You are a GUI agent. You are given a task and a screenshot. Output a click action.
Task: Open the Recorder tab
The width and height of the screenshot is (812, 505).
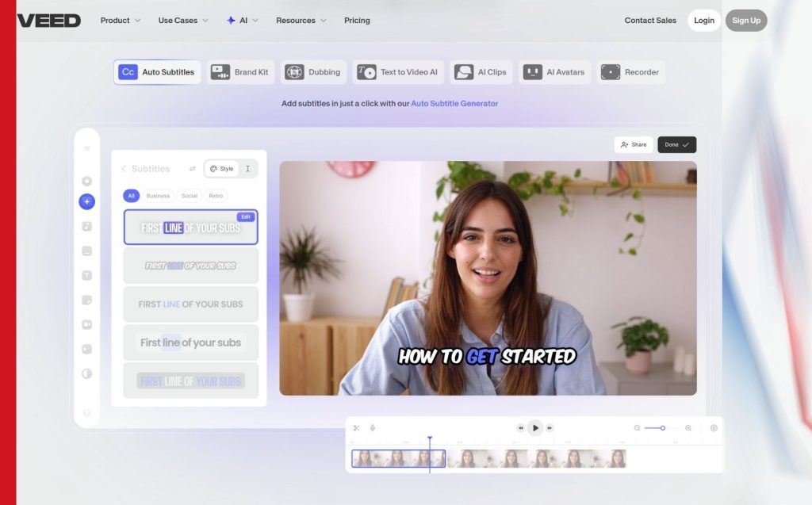point(630,72)
